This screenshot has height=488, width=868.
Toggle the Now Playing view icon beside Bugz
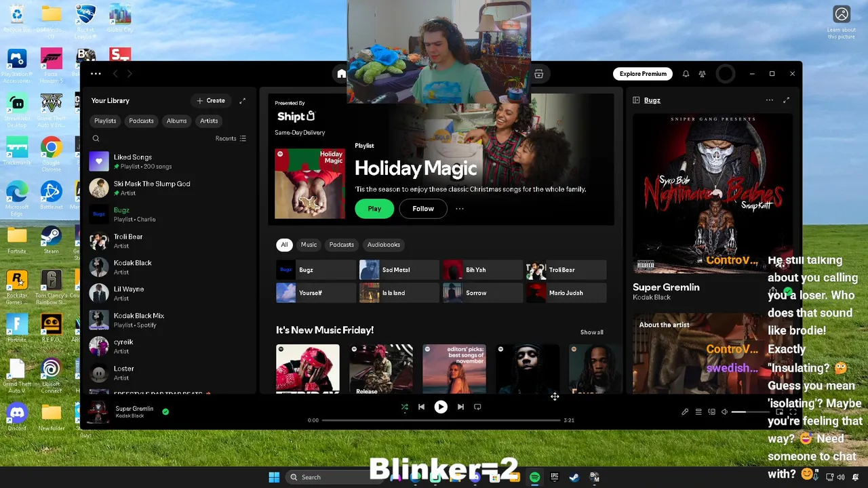tap(636, 100)
